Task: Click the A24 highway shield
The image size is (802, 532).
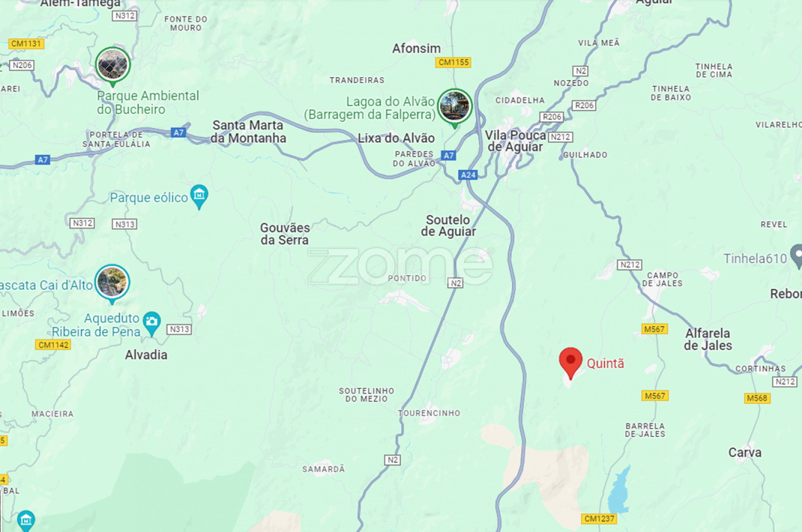Action: 468,175
